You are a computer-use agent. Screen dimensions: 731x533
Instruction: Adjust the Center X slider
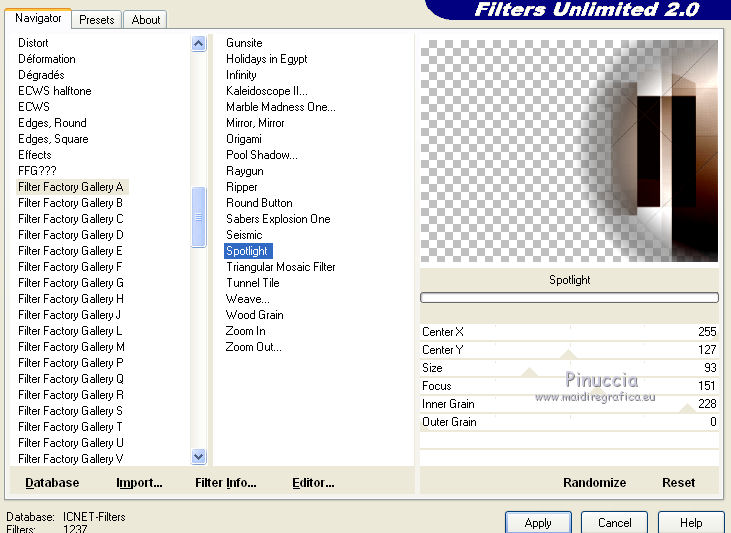tap(569, 332)
